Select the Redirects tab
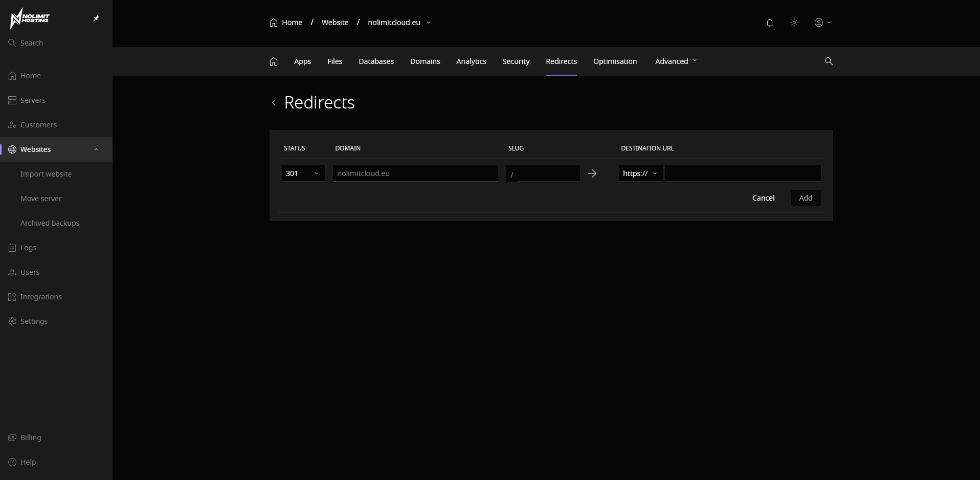 click(562, 61)
